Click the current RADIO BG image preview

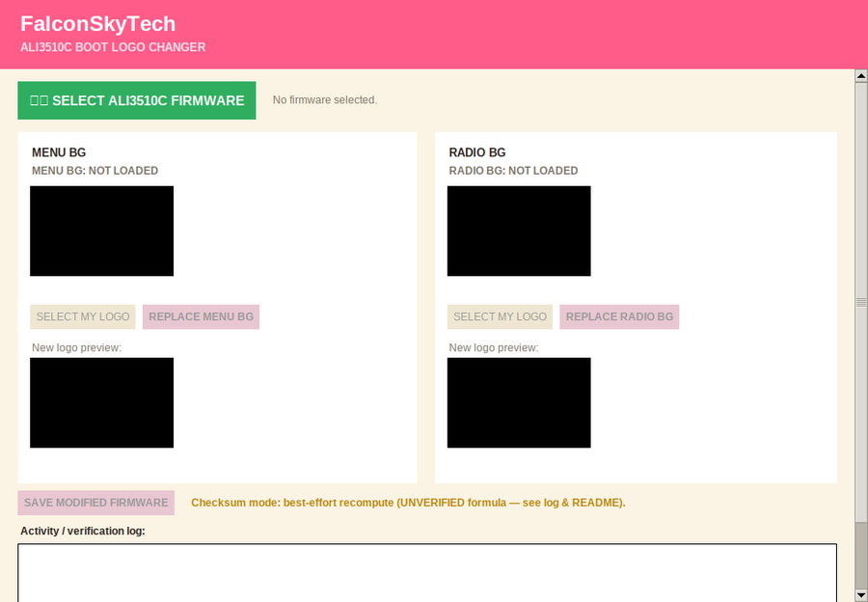[519, 231]
